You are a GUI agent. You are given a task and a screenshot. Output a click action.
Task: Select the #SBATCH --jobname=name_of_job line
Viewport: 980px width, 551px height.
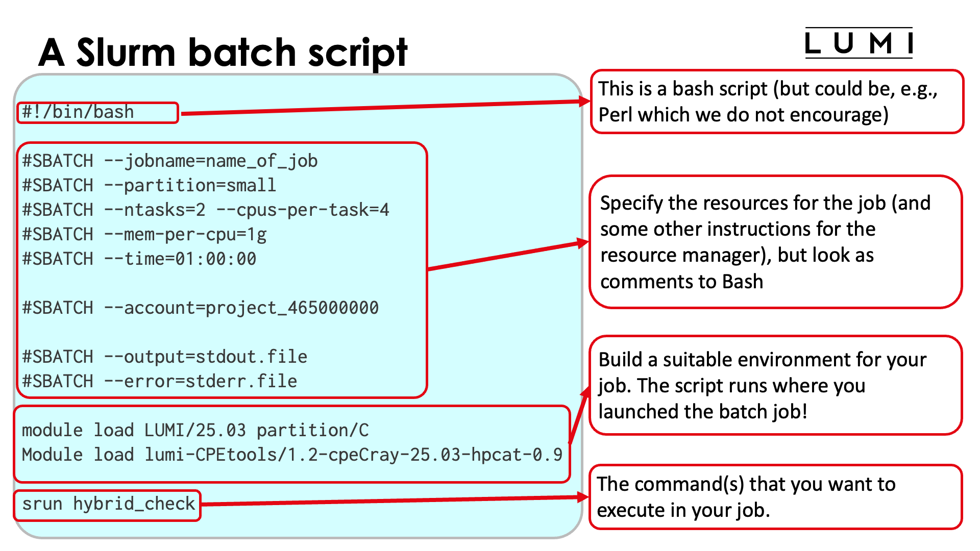point(168,161)
